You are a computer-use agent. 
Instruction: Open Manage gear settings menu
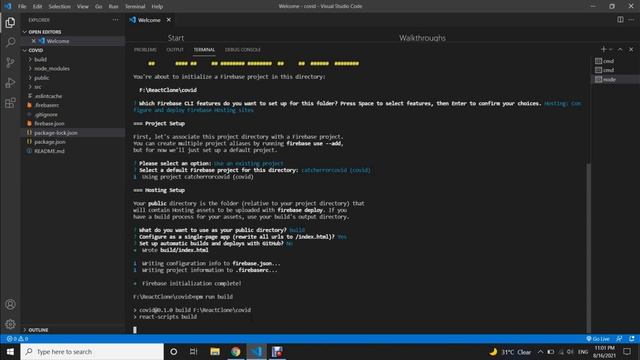[10, 324]
